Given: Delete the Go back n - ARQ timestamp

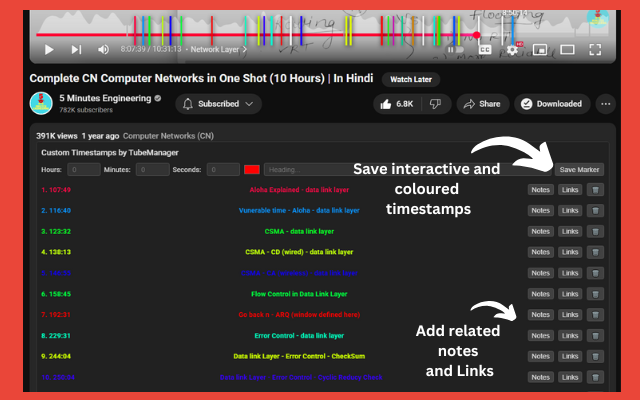Looking at the screenshot, I should point(595,315).
